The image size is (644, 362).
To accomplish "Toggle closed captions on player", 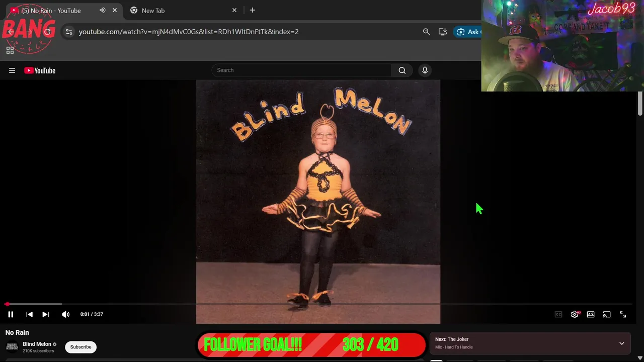I will (x=558, y=314).
